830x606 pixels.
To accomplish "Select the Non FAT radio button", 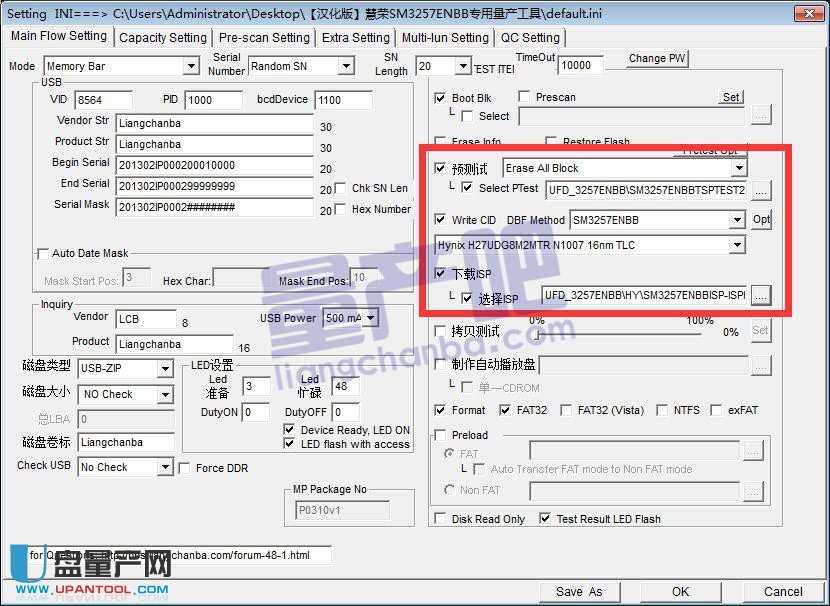I will tap(447, 490).
